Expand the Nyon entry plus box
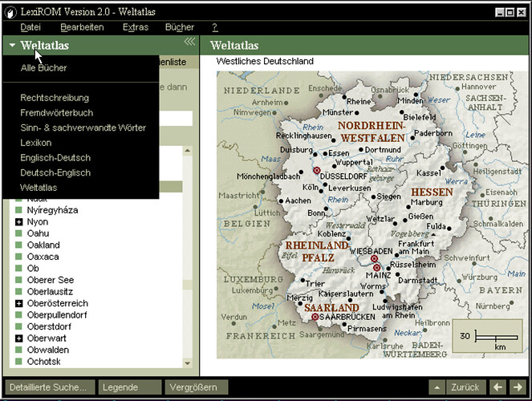Screen dimensions: 532x401 tap(19, 222)
